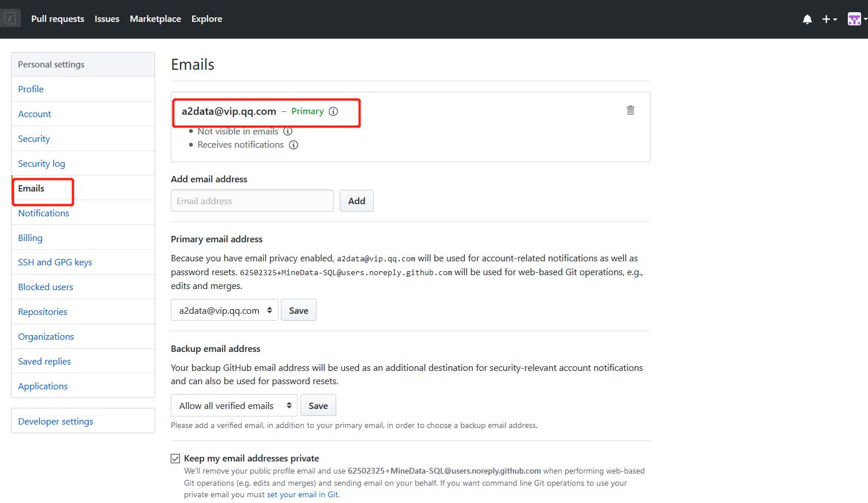868x503 pixels.
Task: Follow the set your email in Git link
Action: (x=302, y=495)
